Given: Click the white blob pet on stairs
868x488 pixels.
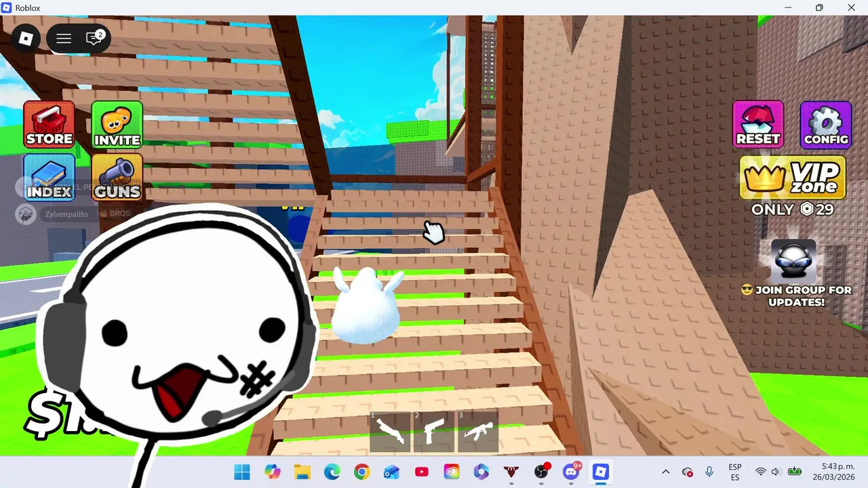Looking at the screenshot, I should point(366,305).
